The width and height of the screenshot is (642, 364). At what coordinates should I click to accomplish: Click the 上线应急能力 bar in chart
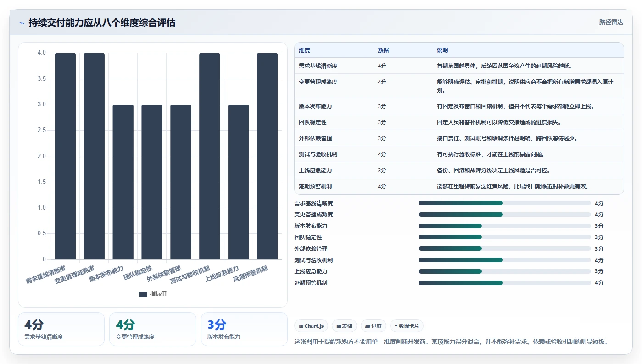coord(239,182)
